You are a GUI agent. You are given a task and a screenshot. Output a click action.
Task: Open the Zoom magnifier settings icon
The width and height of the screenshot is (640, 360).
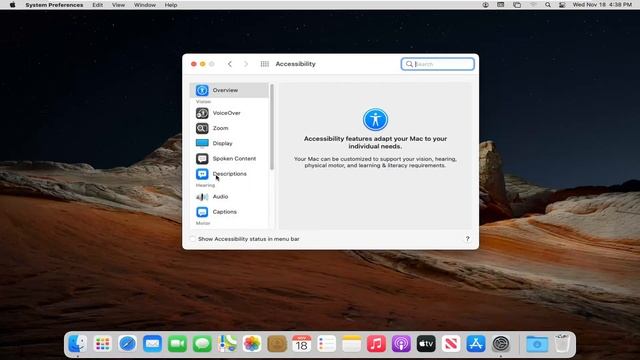coord(202,128)
